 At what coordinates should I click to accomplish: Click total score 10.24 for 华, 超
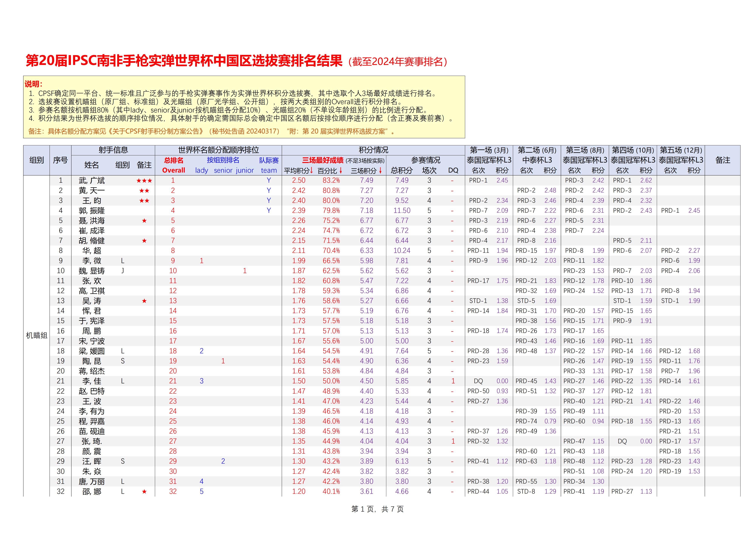click(402, 251)
